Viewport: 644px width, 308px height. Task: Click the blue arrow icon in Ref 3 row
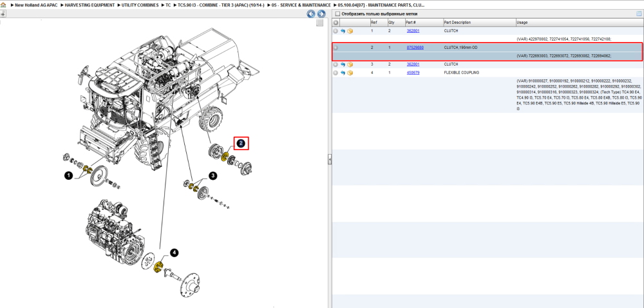click(x=343, y=64)
